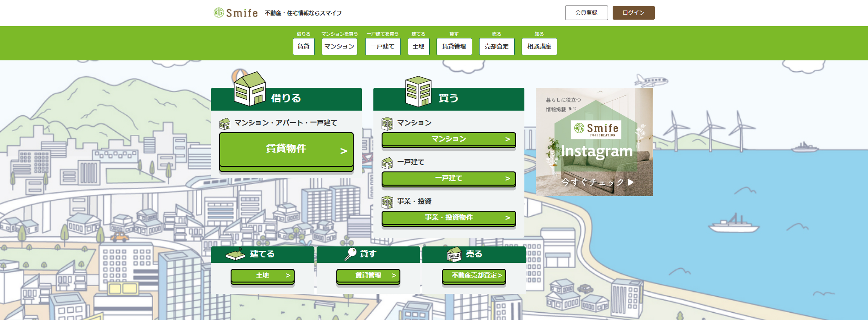Click the 売る heading text
The height and width of the screenshot is (320, 868).
tap(474, 254)
